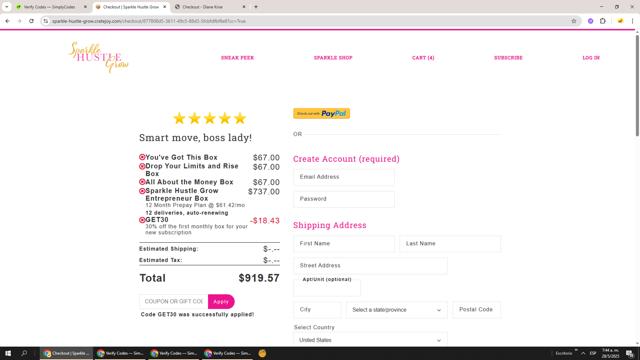
Task: Switch to the third Checkout tab
Action: pos(210,7)
